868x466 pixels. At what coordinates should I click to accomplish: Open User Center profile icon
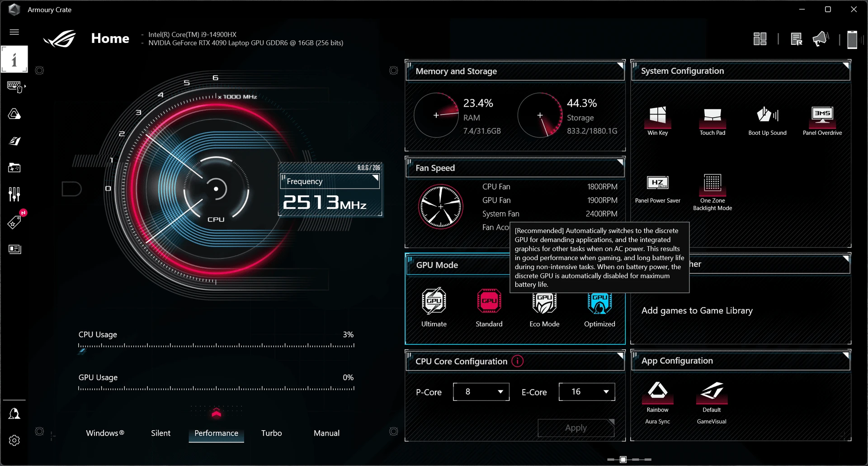14,414
